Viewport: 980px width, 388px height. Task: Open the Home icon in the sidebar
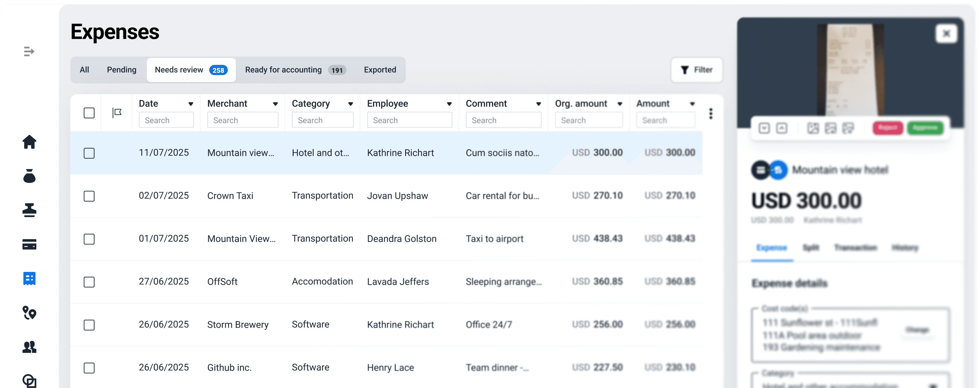(x=29, y=142)
